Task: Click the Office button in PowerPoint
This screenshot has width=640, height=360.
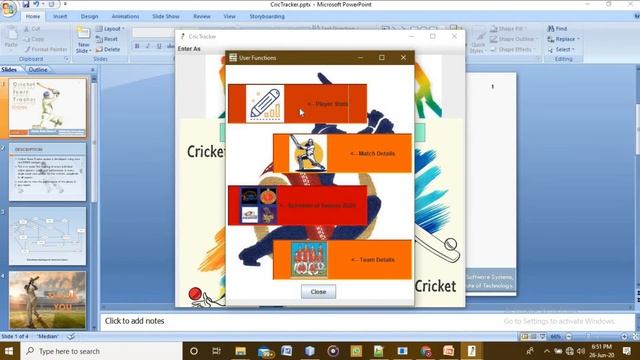Action: tap(8, 8)
